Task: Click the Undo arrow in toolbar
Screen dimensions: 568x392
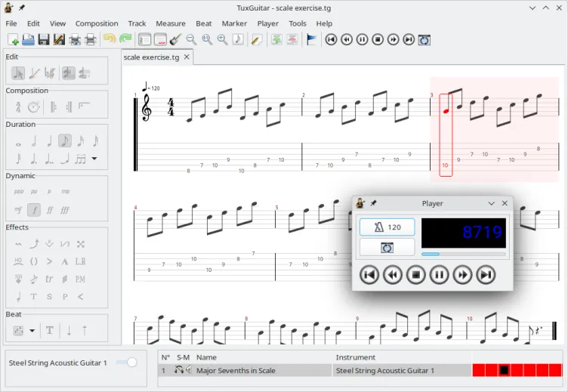Action: click(110, 39)
